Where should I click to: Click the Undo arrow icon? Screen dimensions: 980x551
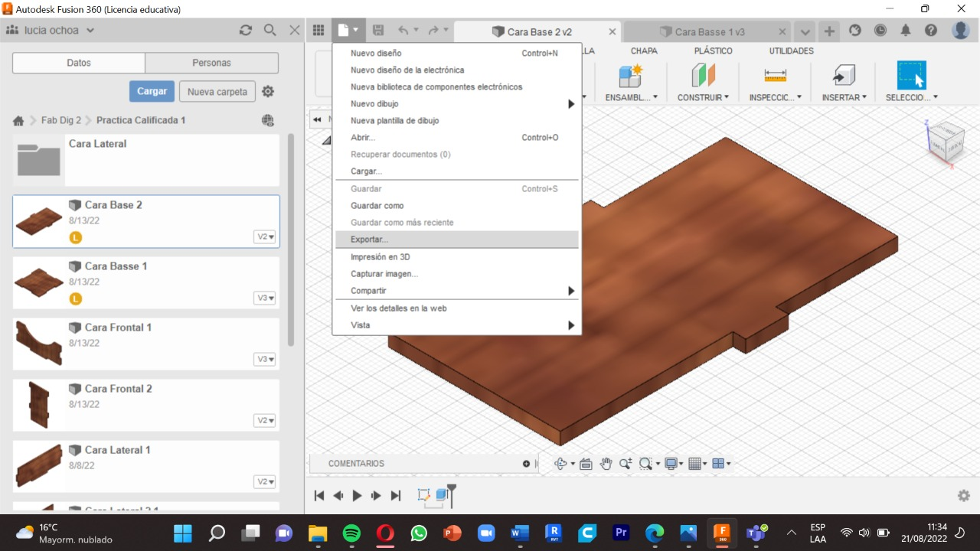click(403, 31)
